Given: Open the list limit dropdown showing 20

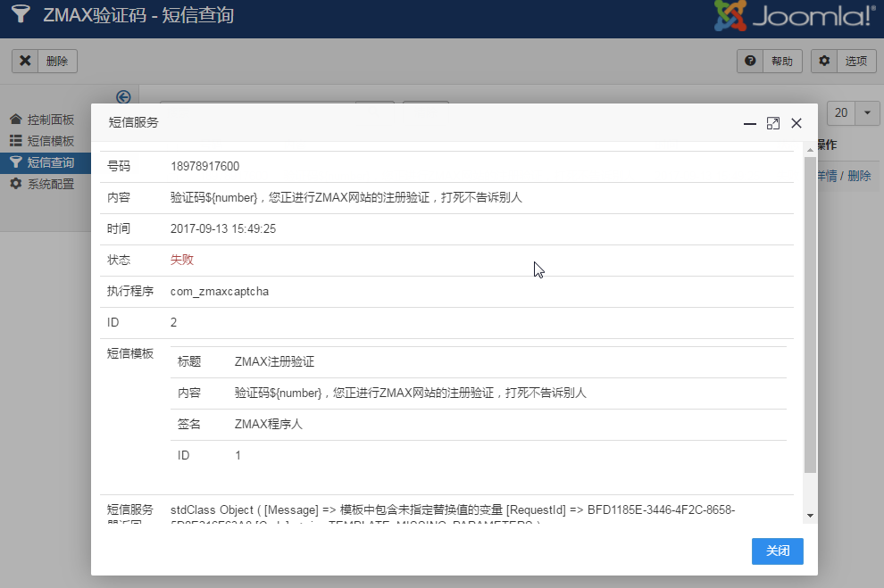Looking at the screenshot, I should [853, 113].
